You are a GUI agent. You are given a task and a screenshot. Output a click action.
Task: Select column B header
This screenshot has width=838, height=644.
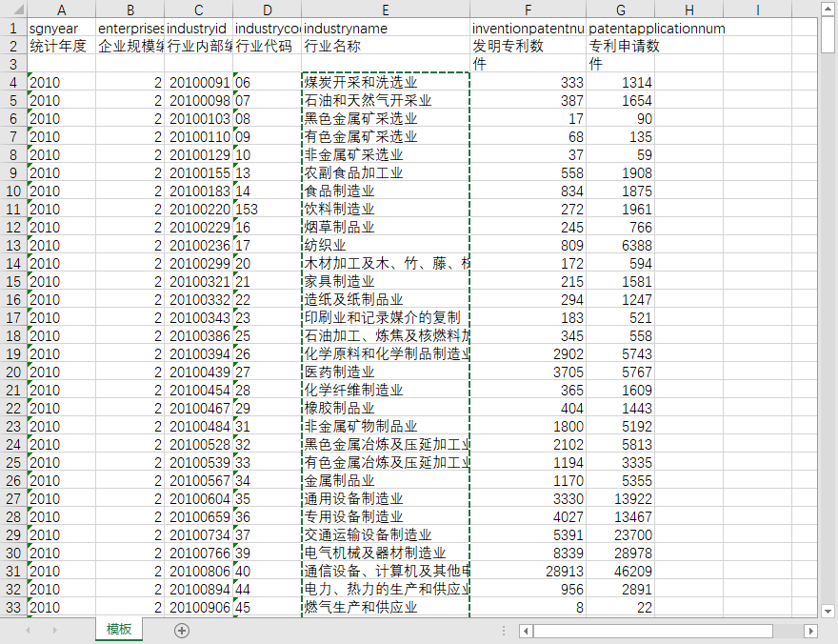click(x=130, y=10)
